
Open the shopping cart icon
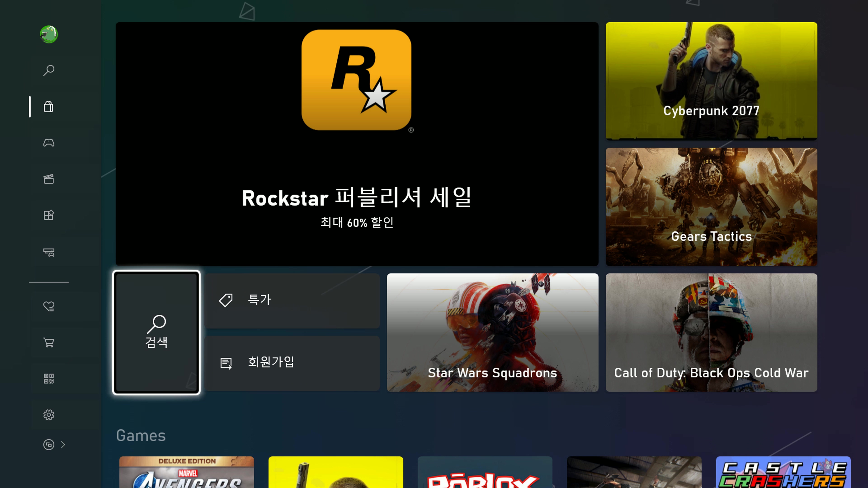click(x=49, y=343)
